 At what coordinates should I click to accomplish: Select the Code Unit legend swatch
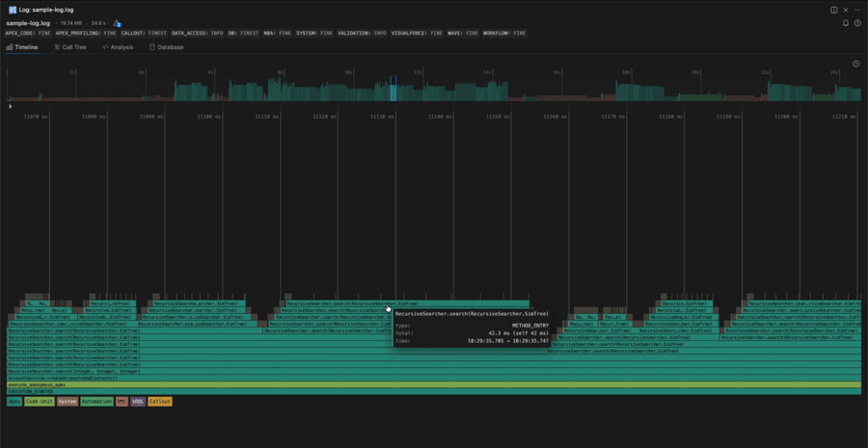pyautogui.click(x=40, y=402)
